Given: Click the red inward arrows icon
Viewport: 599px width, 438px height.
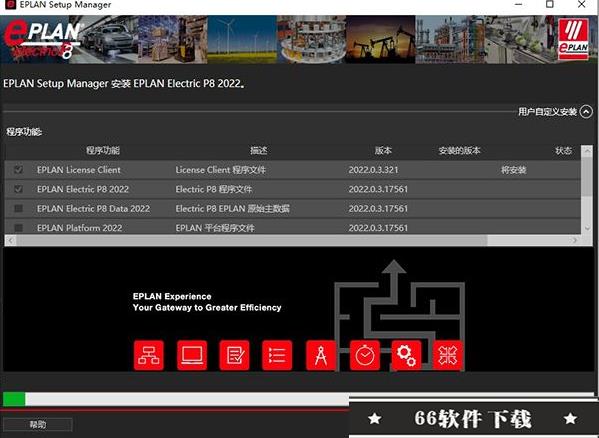Looking at the screenshot, I should tap(448, 356).
